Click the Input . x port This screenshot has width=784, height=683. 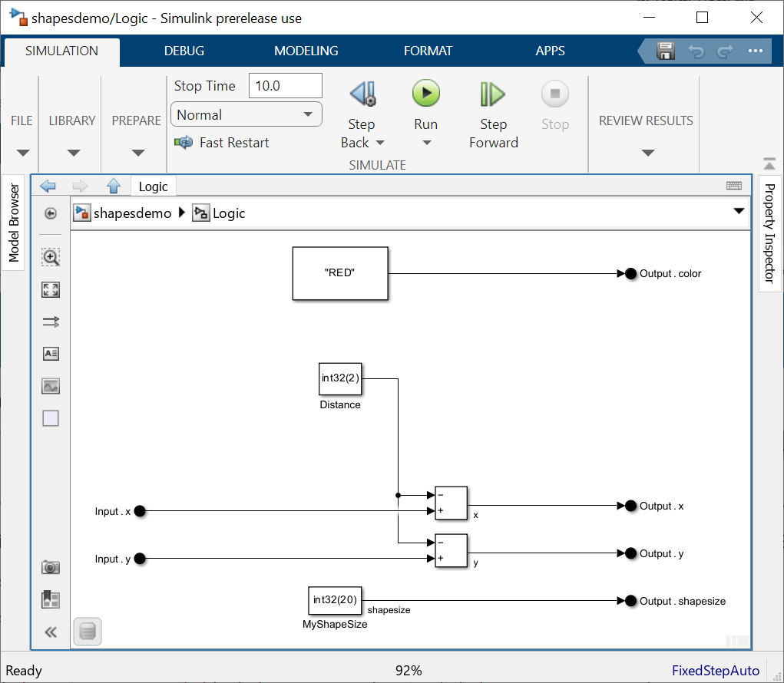(140, 511)
